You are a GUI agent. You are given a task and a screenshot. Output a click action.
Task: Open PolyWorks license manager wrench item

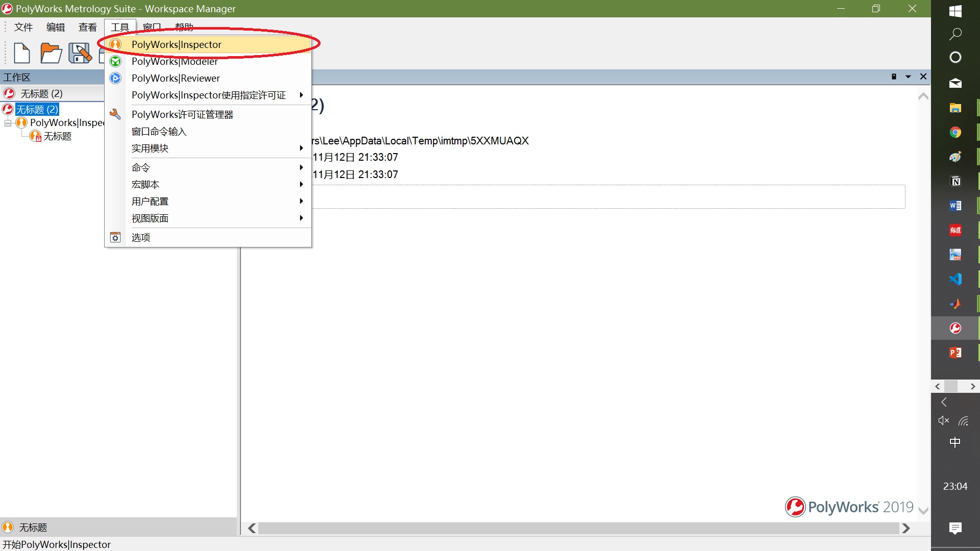(182, 114)
